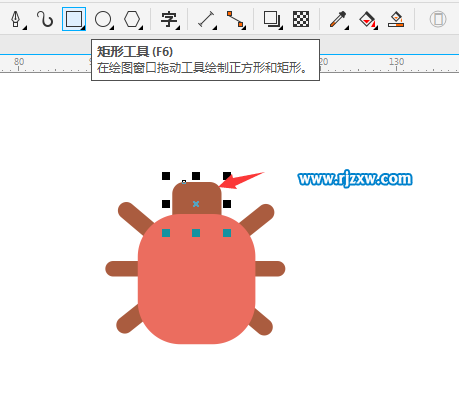This screenshot has height=410, width=459.
Task: Expand the Rectangle tool flyout triangle
Action: (x=82, y=28)
